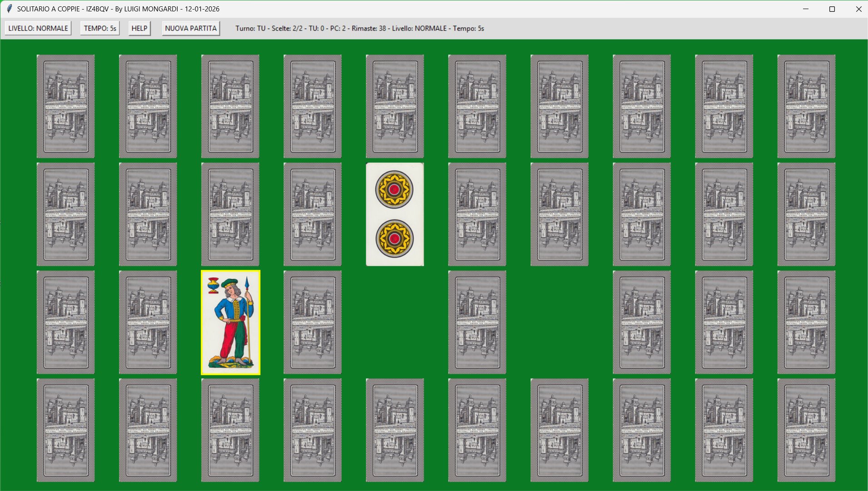
Task: Flip the bottom-left face-down card
Action: point(66,430)
